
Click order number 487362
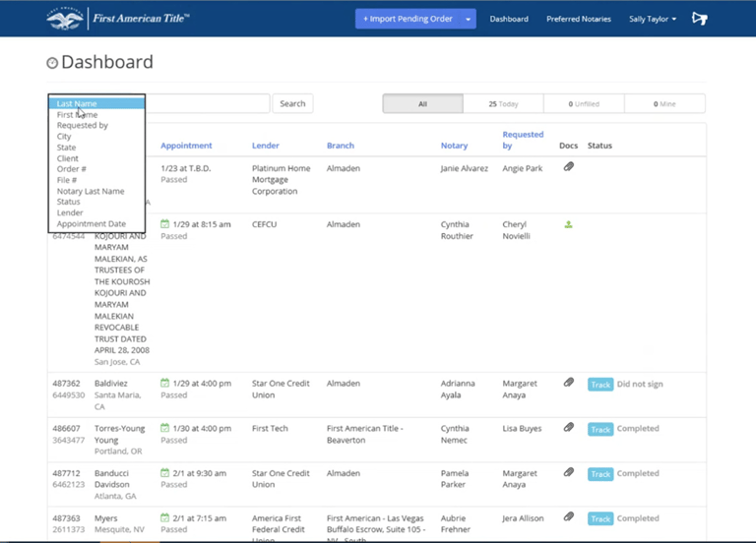66,384
